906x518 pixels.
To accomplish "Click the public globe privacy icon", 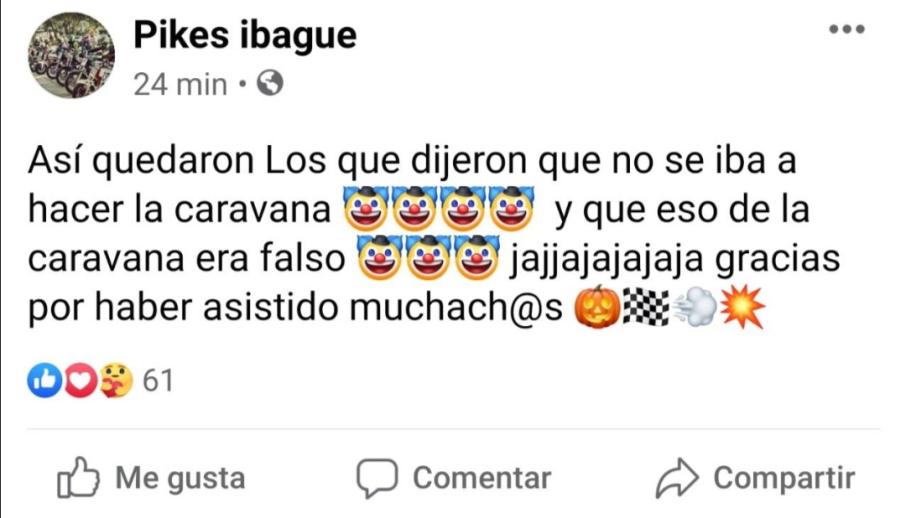I will 270,83.
